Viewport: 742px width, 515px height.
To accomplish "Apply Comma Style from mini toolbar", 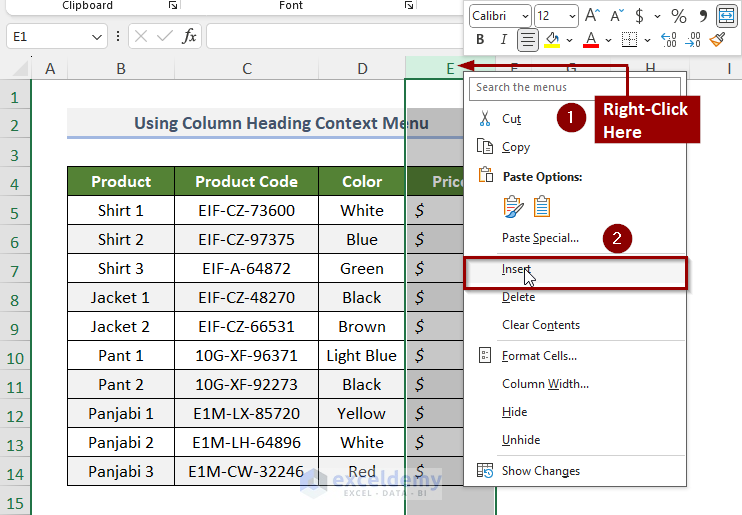I will click(702, 16).
